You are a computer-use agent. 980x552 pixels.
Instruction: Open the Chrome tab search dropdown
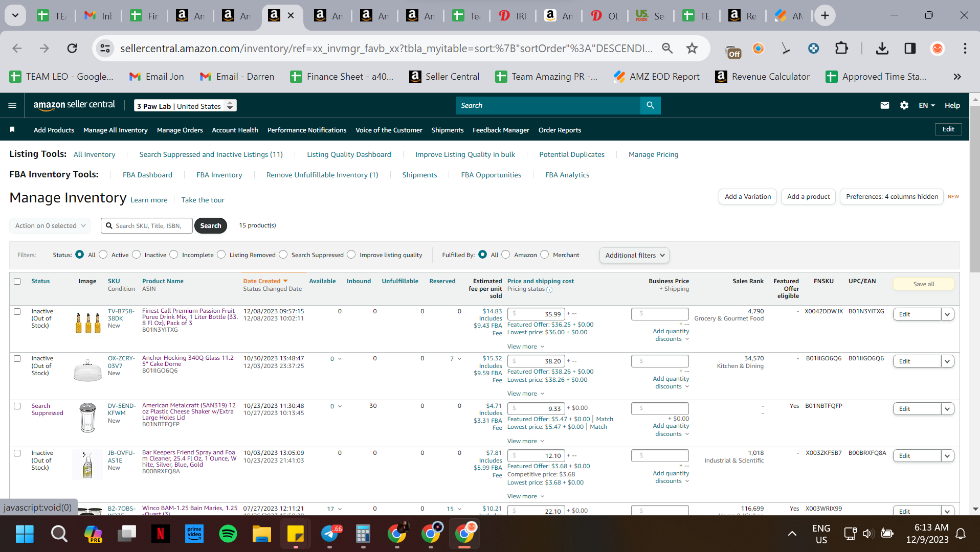(15, 16)
